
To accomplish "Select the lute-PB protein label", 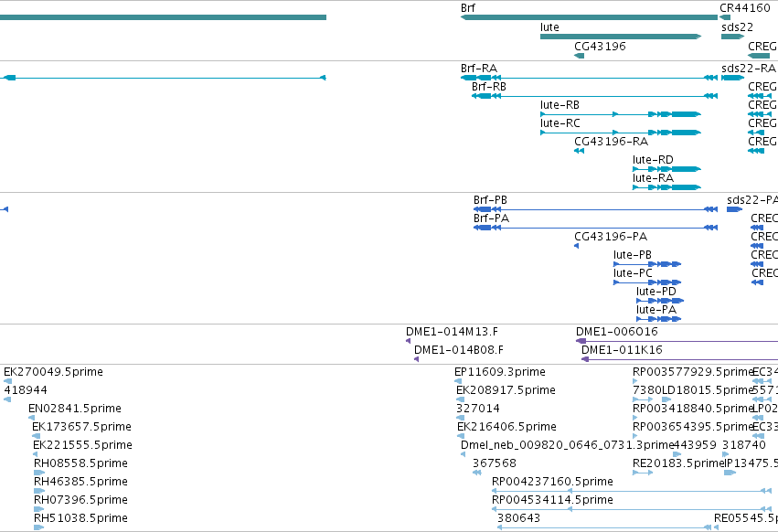I will tap(633, 255).
